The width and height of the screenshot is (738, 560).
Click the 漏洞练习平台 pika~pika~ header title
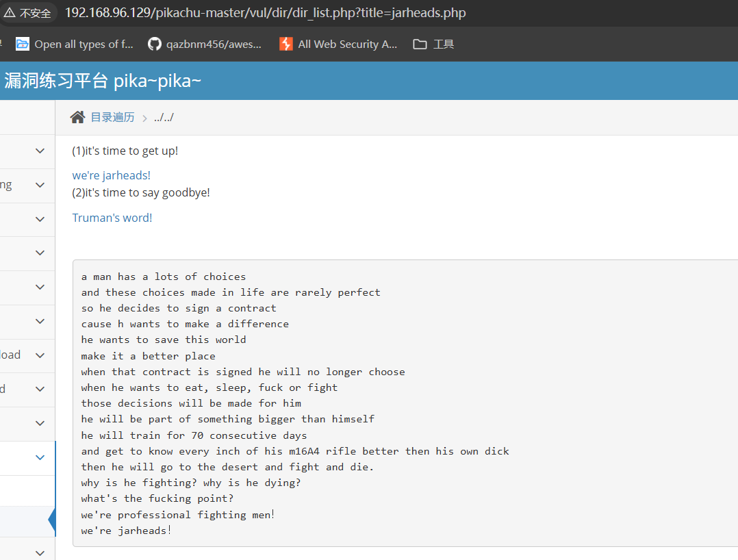click(103, 81)
